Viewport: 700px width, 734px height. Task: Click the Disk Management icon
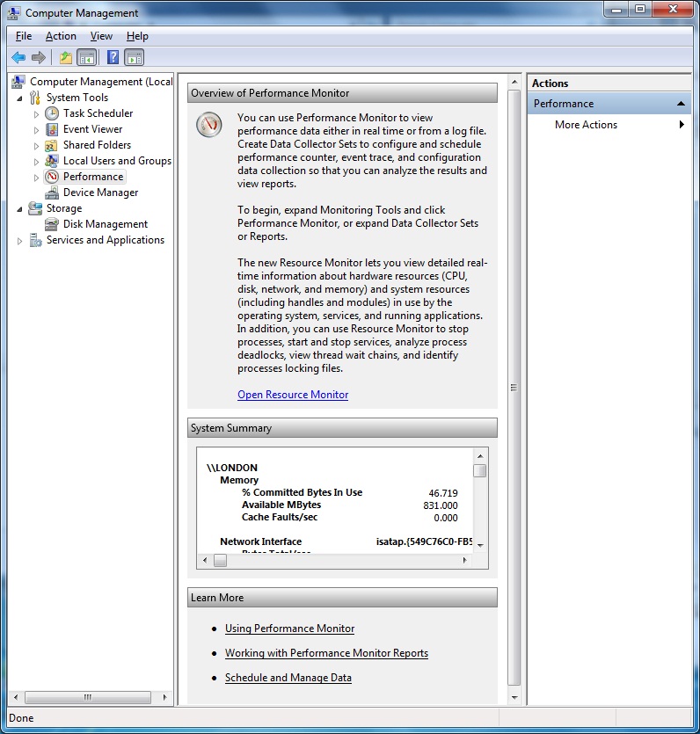tap(52, 224)
